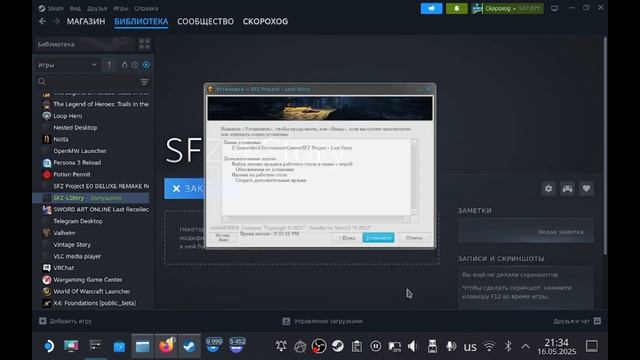Viewport: 640px width, 360px height.
Task: Switch to the МАГАЗИН tab
Action: point(86,21)
